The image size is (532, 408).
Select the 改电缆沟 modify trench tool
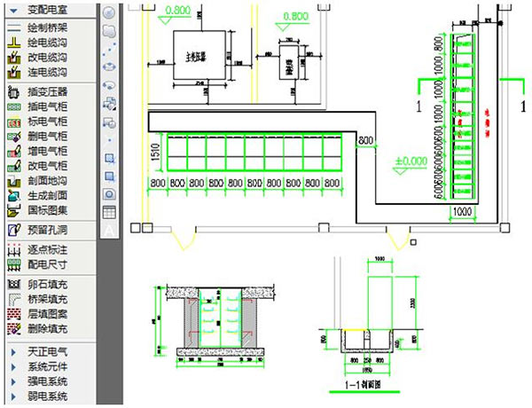37,58
